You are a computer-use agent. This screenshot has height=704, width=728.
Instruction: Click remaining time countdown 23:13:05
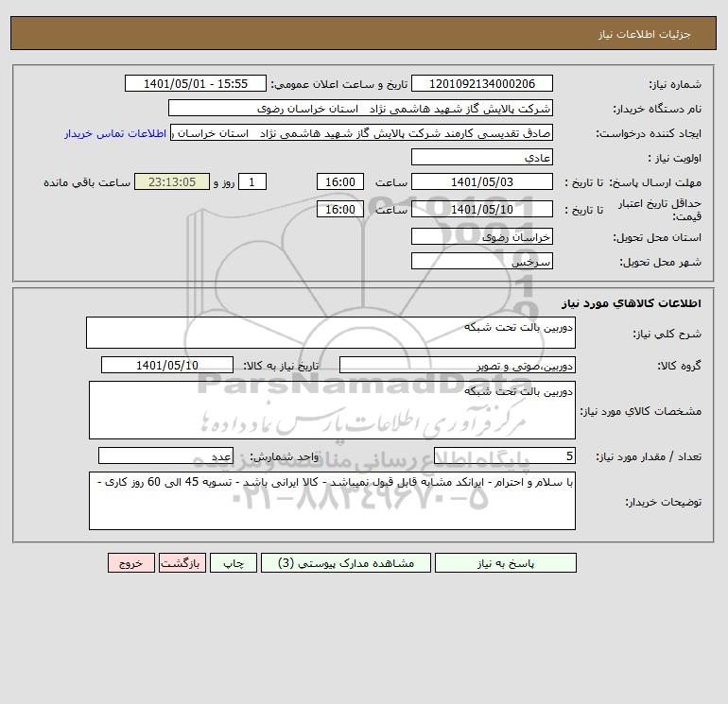pos(172,182)
